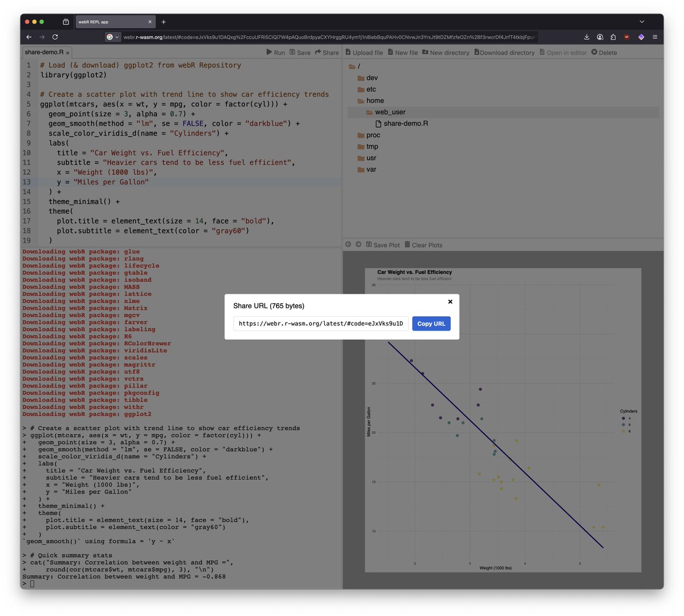Click the purple diamond extension icon

click(x=641, y=37)
